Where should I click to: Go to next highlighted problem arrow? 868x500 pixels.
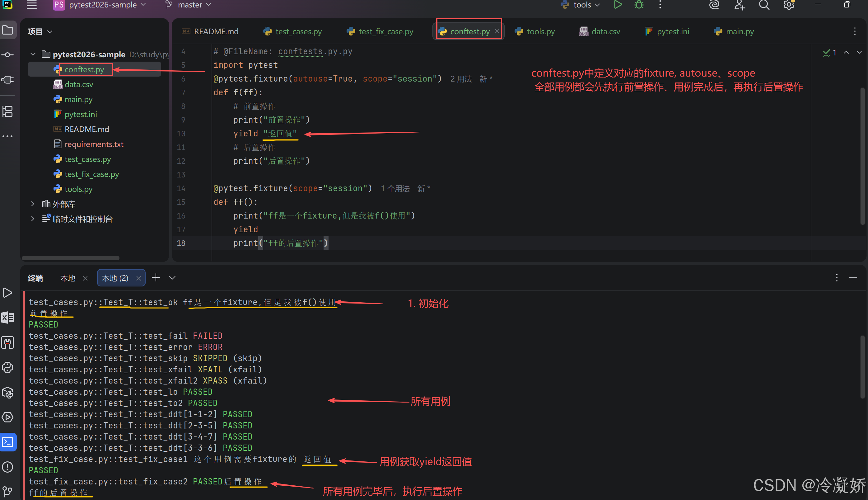click(x=859, y=53)
